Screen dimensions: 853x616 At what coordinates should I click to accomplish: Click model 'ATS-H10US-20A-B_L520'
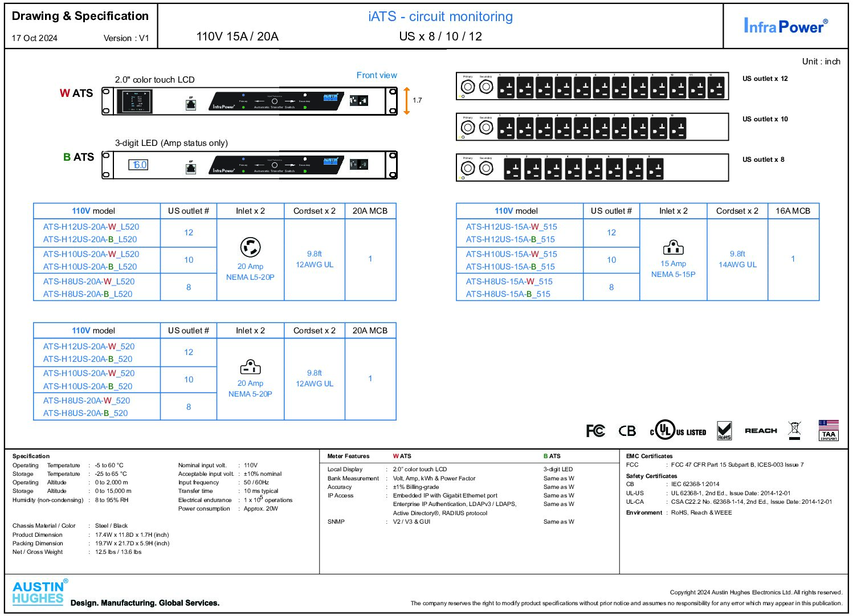coord(90,267)
